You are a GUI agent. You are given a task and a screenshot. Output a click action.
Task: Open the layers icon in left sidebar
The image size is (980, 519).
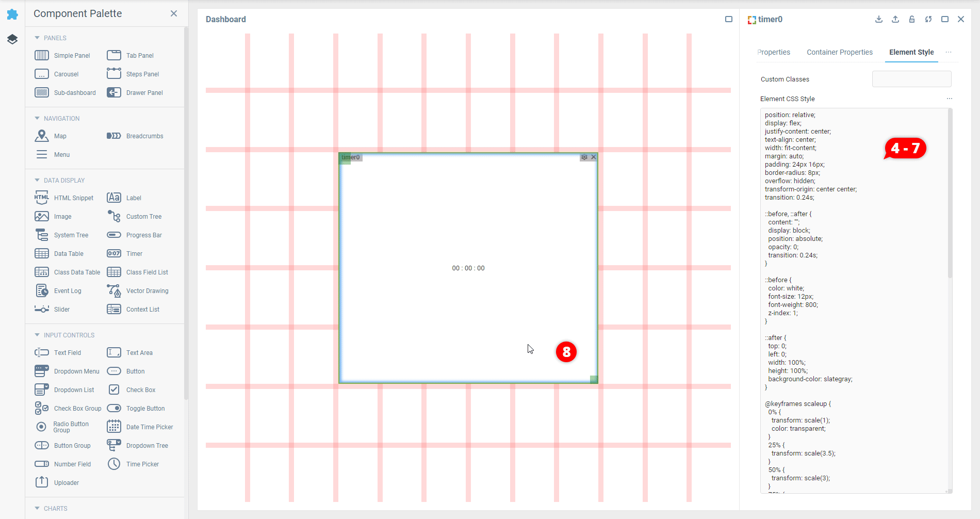tap(12, 39)
